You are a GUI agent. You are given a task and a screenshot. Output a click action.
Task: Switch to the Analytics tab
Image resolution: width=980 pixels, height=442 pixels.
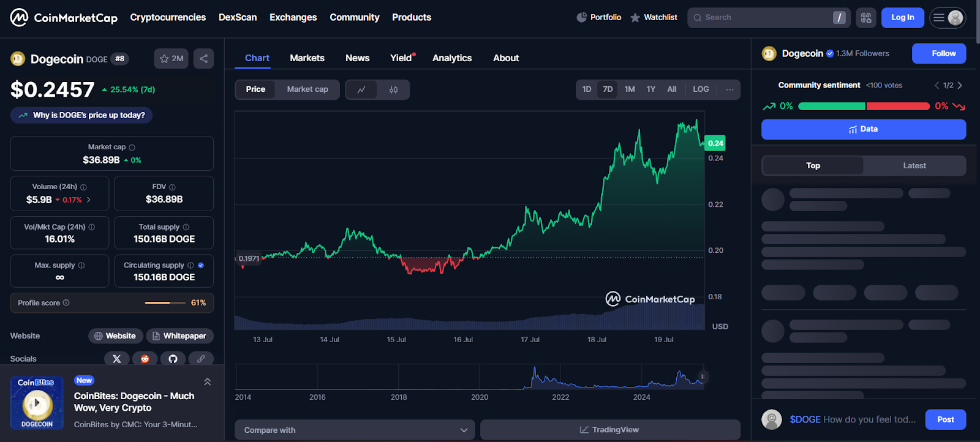coord(452,58)
